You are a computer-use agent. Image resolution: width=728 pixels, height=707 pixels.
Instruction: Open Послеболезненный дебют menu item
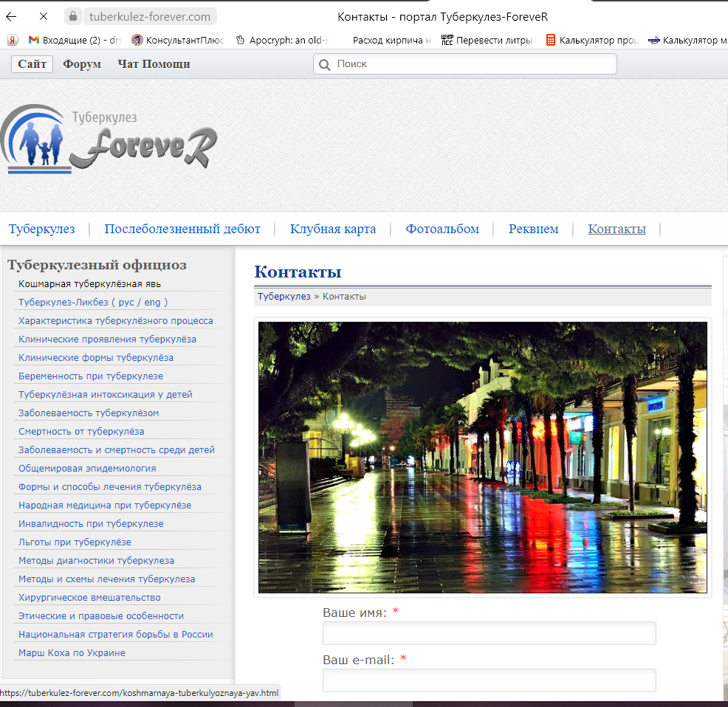pos(182,229)
